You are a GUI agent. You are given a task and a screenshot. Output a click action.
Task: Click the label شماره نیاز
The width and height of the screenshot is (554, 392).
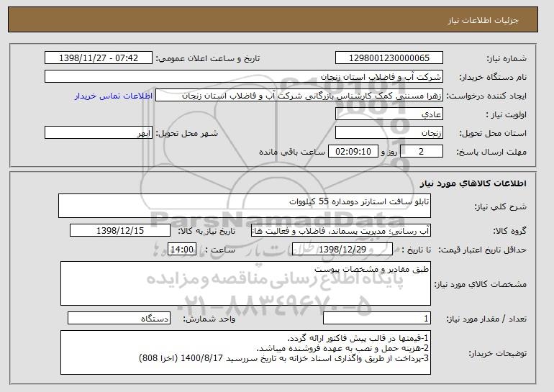(507, 58)
